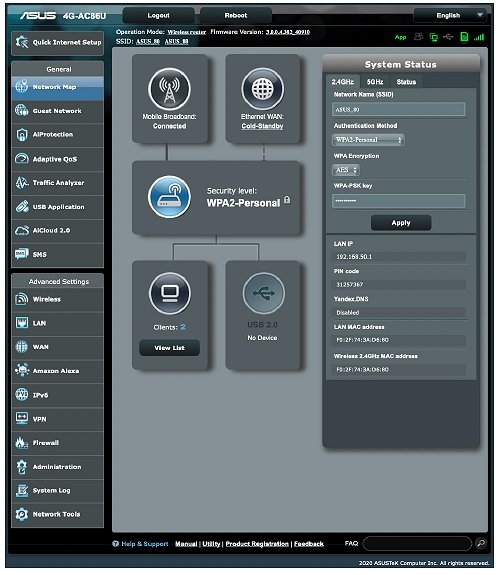Click the first SSID link ASUS_80

coord(148,41)
